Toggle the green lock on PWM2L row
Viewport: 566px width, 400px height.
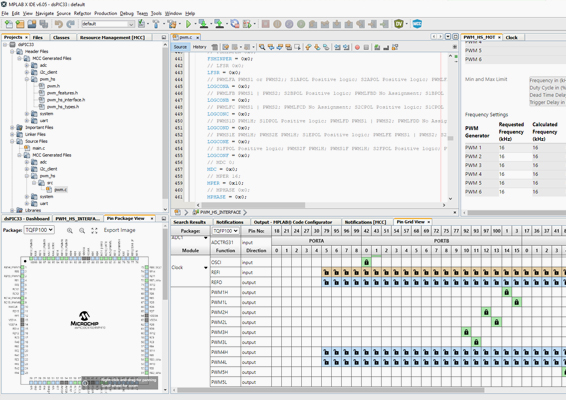[496, 322]
